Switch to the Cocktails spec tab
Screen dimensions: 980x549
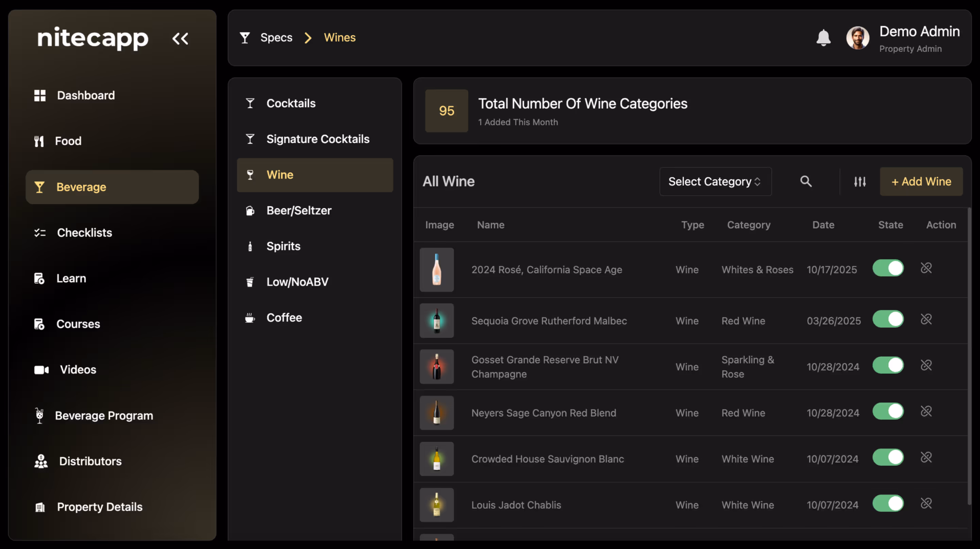click(291, 103)
